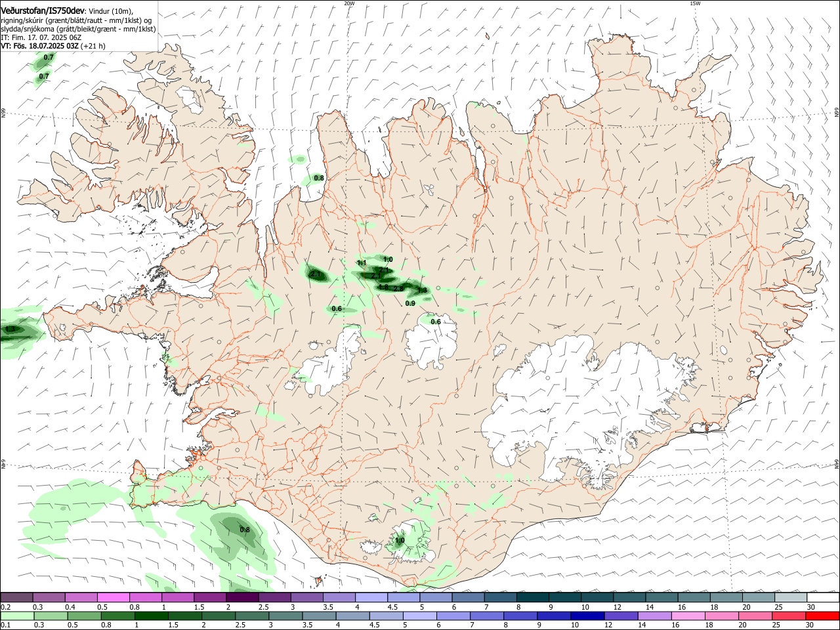The width and height of the screenshot is (840, 630).
Task: Pick the 20 mm grey-green snow scale swatch
Action: click(x=759, y=597)
